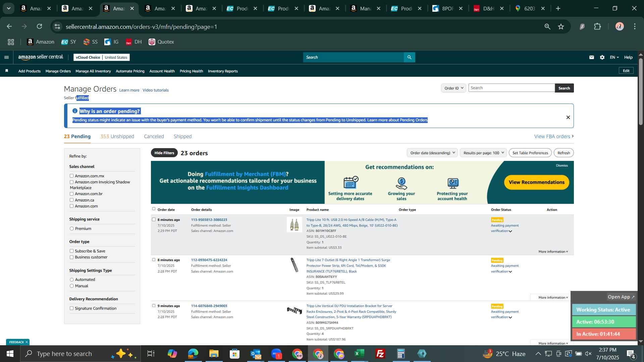
Task: Open FileZilla from the taskbar
Action: pyautogui.click(x=380, y=354)
